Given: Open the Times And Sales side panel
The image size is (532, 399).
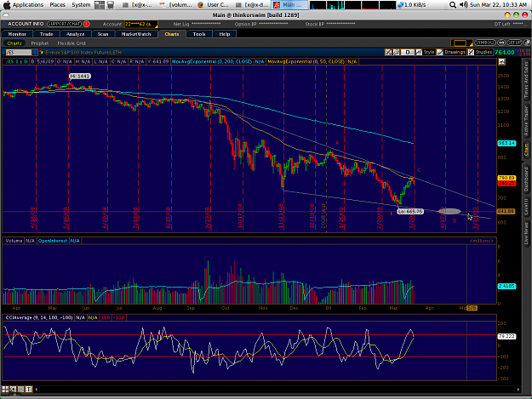Looking at the screenshot, I should coord(526,80).
